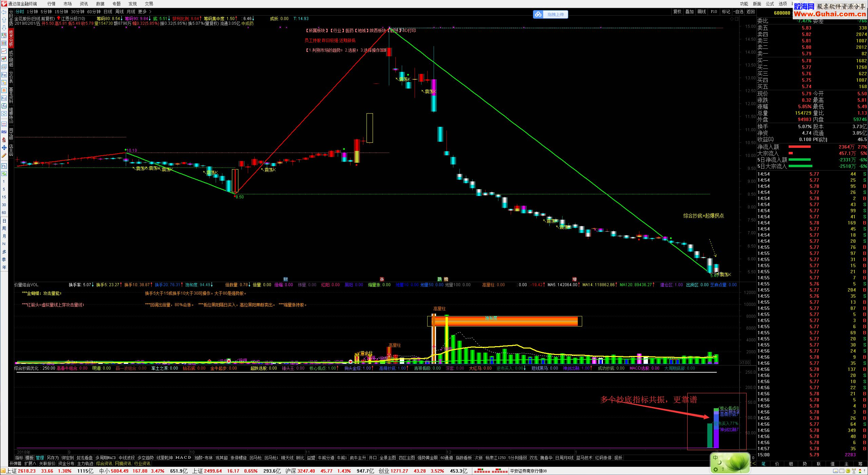Click the up arrow icon for previous stock

4,20
